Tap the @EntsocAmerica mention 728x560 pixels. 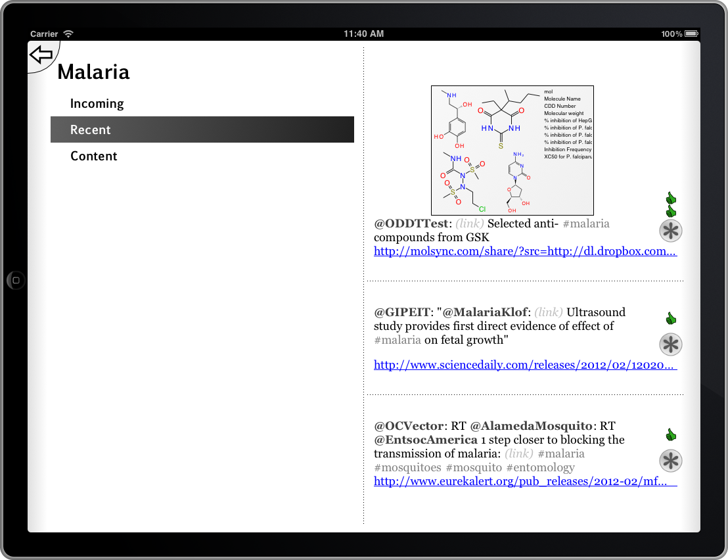pyautogui.click(x=426, y=440)
